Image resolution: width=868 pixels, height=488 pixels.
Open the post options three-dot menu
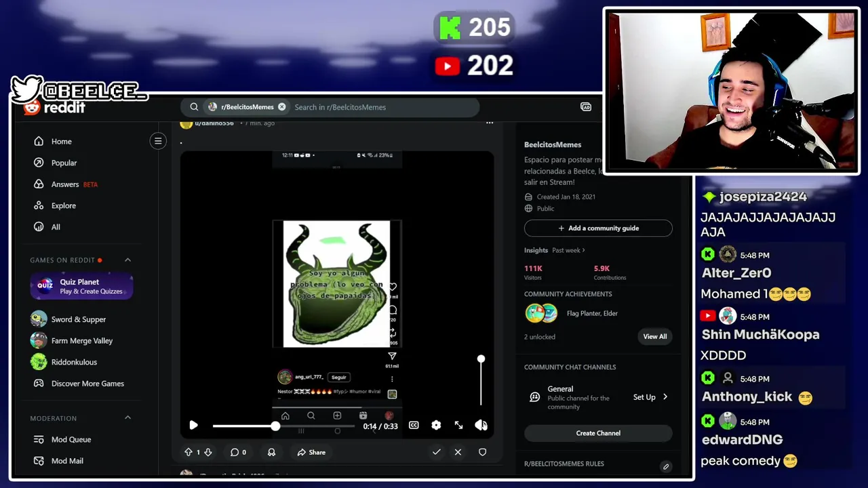pos(490,123)
